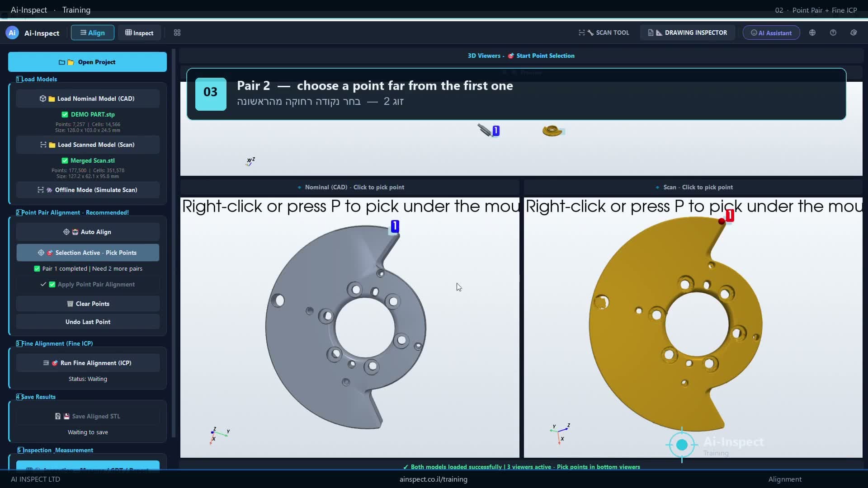The image size is (868, 488).
Task: Open the SCAN TOOL
Action: (604, 33)
